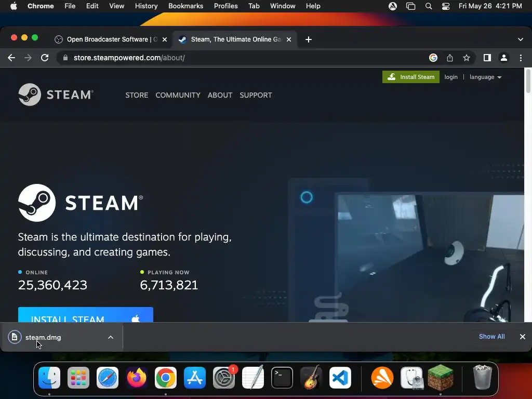
Task: Open the downloaded steam.dmg file
Action: pos(43,337)
